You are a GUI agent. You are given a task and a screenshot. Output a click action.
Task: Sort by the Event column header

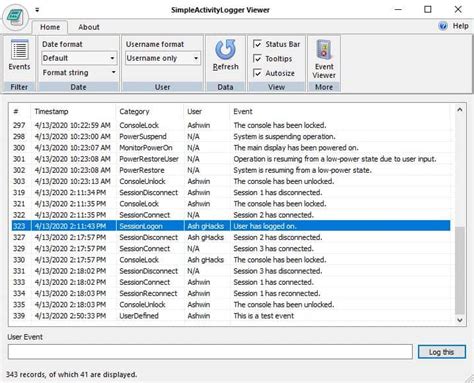click(x=340, y=112)
